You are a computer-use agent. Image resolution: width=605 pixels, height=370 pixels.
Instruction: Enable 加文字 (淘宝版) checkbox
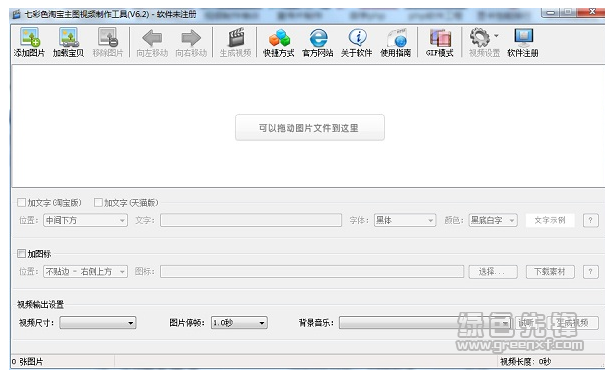click(x=22, y=202)
